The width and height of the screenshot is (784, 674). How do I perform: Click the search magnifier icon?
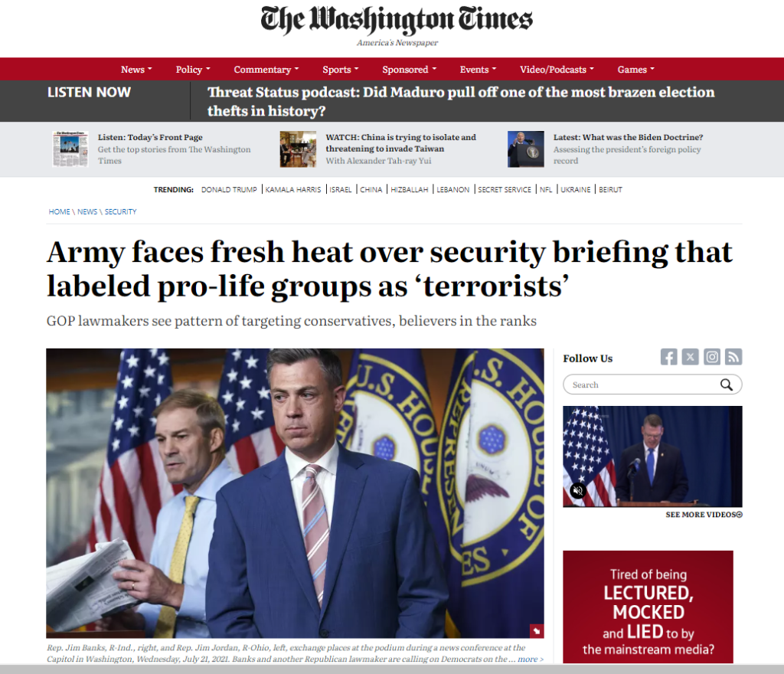(x=726, y=384)
